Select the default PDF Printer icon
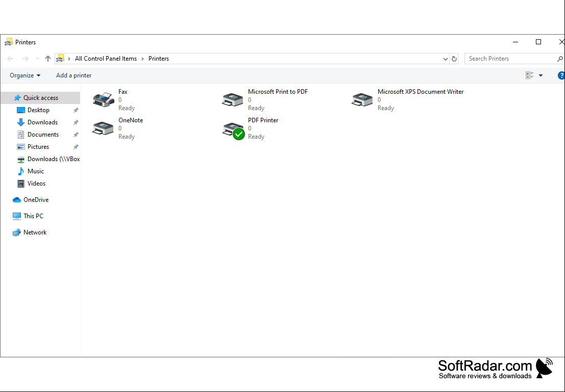Viewport: 565px width, 392px height. coord(233,130)
